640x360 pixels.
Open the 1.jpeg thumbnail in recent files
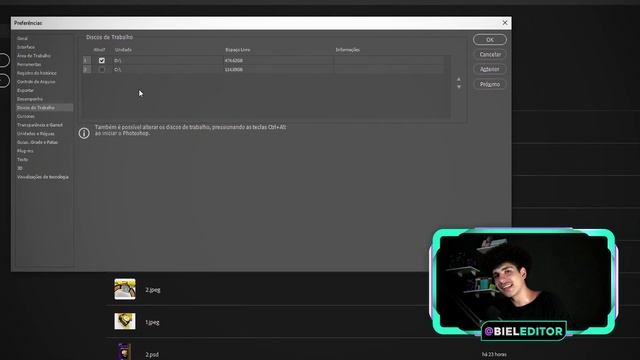125,321
